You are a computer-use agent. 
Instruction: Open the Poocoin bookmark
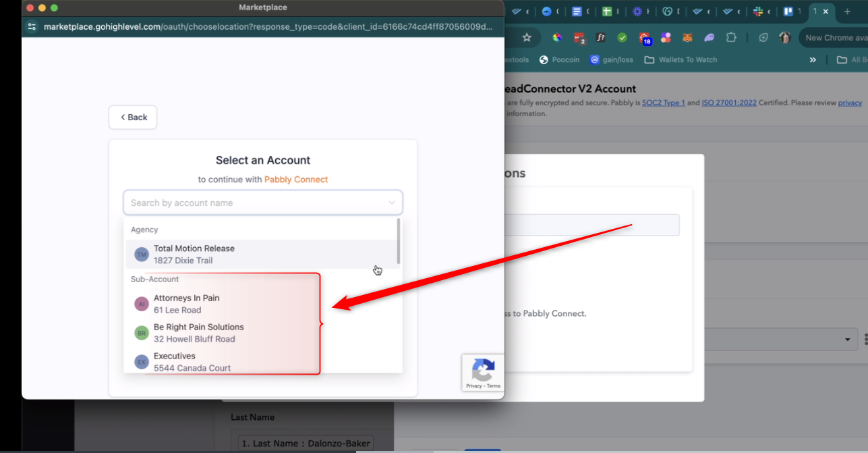[x=559, y=59]
